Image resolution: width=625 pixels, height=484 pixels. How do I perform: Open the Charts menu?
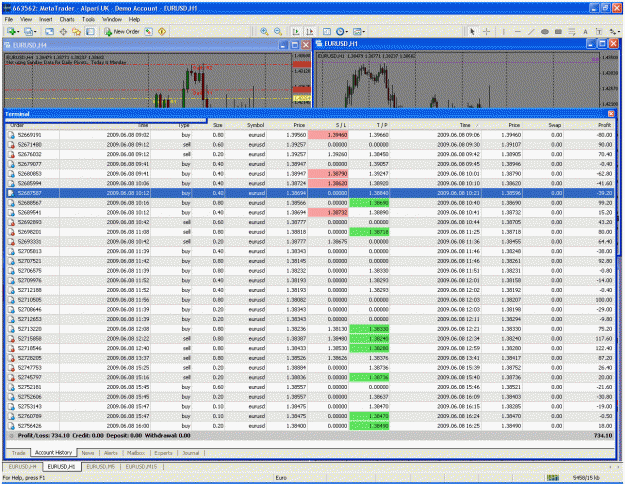(x=67, y=19)
